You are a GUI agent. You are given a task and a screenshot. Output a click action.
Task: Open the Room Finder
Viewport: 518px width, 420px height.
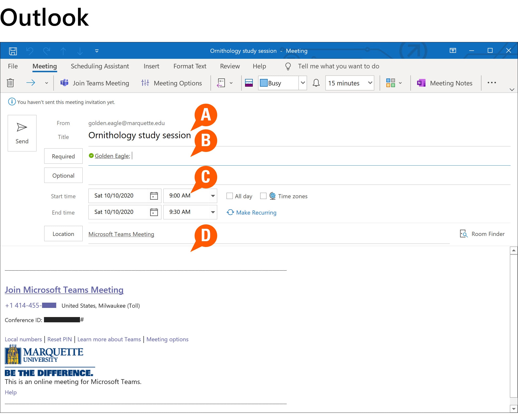click(x=482, y=234)
